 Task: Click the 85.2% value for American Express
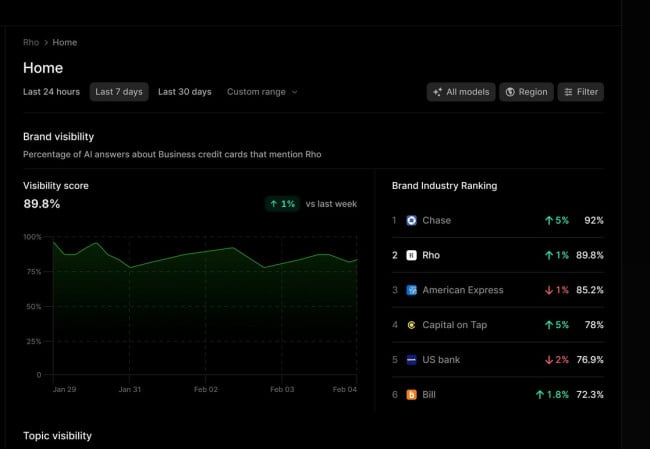point(590,290)
